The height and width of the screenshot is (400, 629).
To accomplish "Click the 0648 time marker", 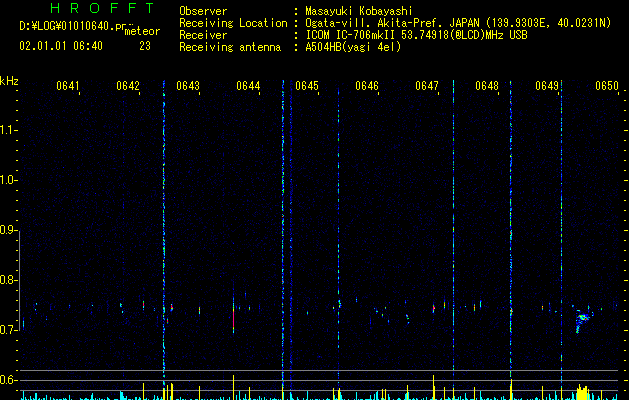I will pos(487,86).
